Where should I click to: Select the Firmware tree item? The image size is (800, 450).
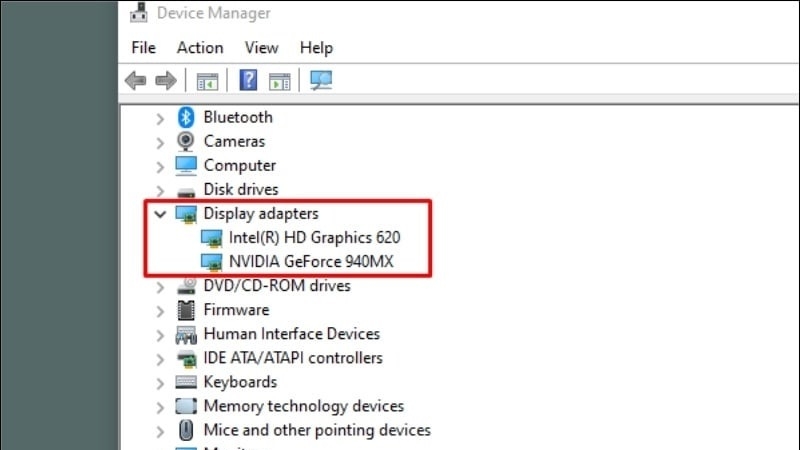(x=235, y=310)
